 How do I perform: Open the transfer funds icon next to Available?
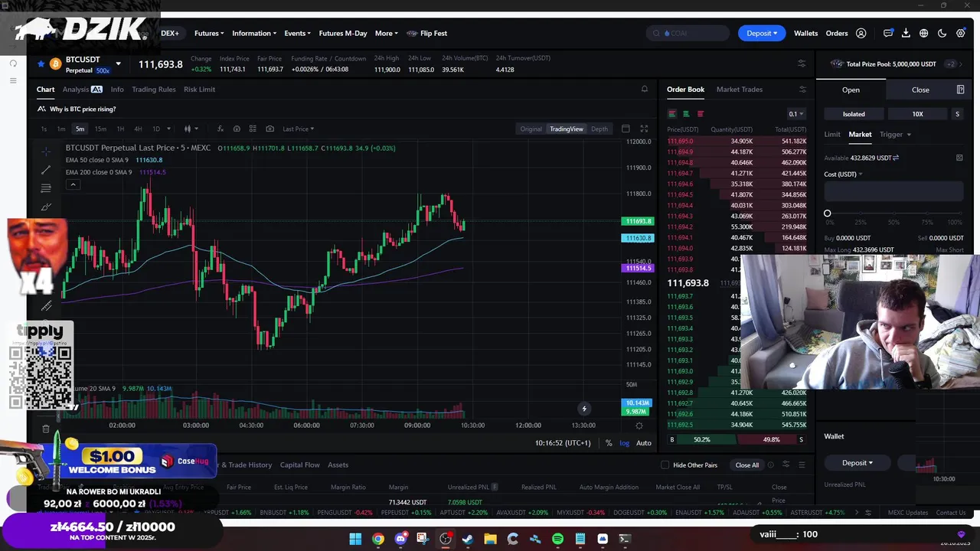coord(896,158)
